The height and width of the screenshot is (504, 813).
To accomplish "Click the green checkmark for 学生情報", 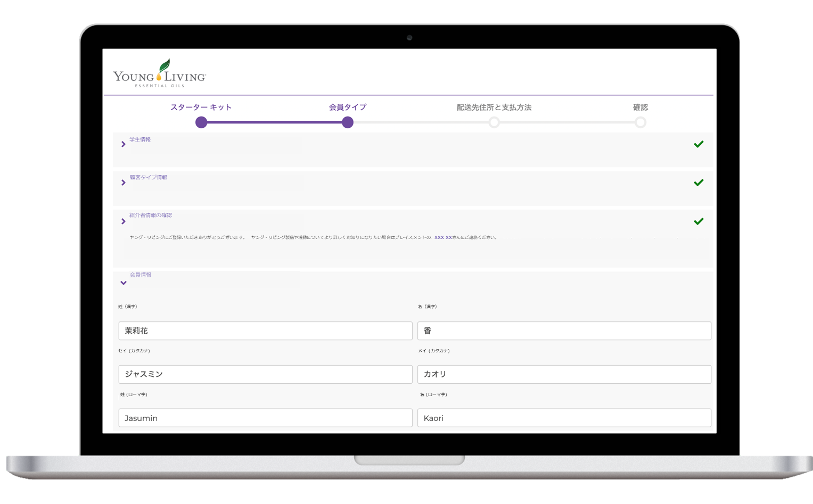I will (x=699, y=144).
